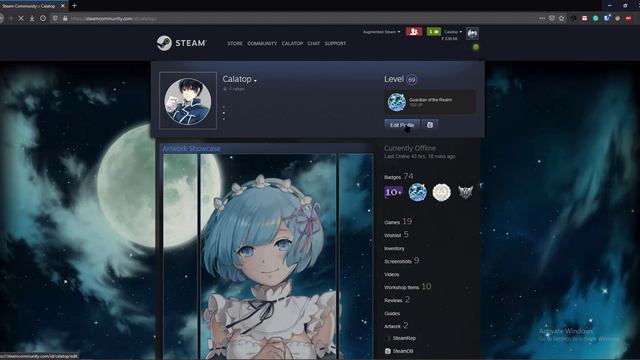The width and height of the screenshot is (640, 360).
Task: Go to CHAT in Steam header
Action: (313, 43)
